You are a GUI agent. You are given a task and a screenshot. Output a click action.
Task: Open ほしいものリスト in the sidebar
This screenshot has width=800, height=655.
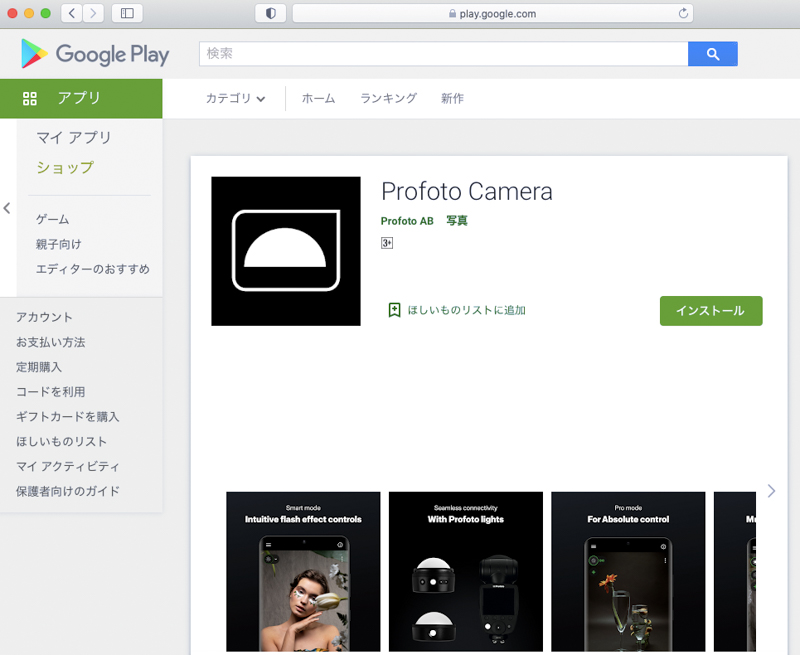coord(61,441)
